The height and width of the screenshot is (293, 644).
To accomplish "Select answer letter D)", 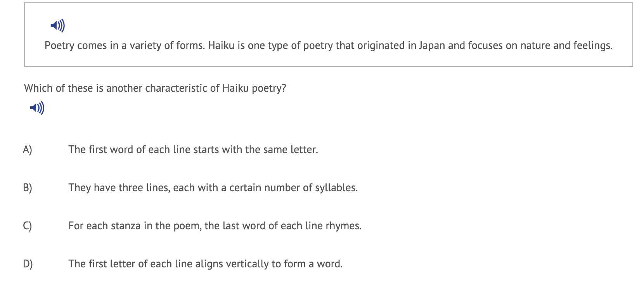I will tap(28, 264).
